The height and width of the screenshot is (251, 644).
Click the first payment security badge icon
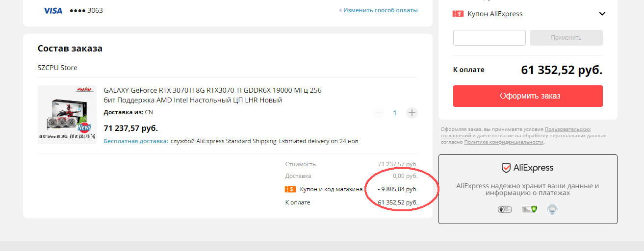click(505, 209)
